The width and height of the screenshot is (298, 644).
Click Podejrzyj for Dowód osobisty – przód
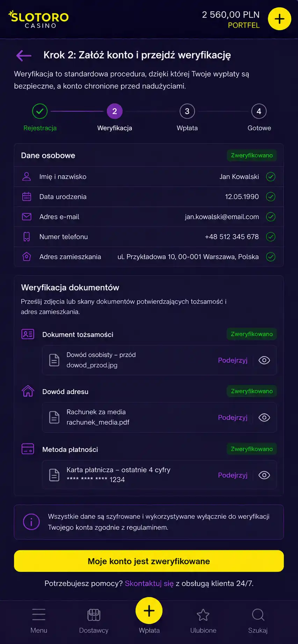click(x=233, y=360)
